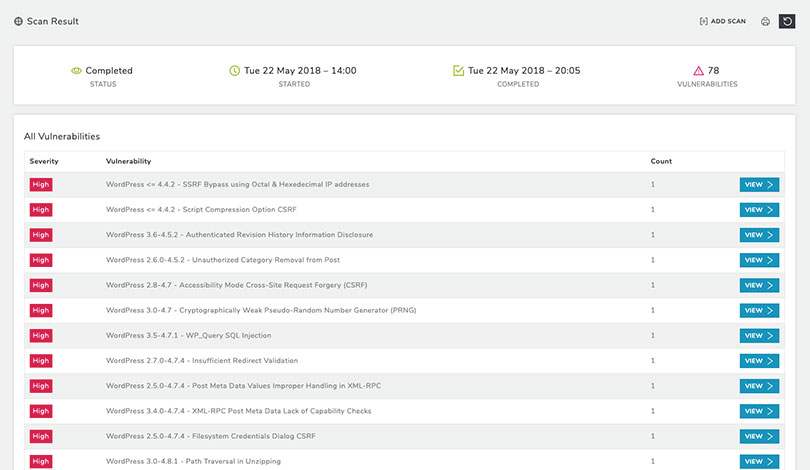Viewport: 810px width, 470px height.
Task: Click the Vulnerability column header
Action: (128, 161)
